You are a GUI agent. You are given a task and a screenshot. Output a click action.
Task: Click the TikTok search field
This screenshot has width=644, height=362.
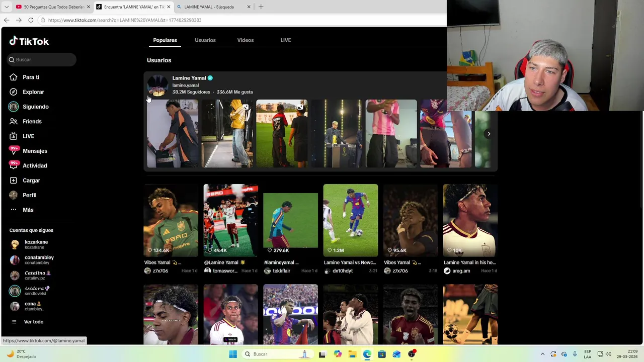point(42,59)
